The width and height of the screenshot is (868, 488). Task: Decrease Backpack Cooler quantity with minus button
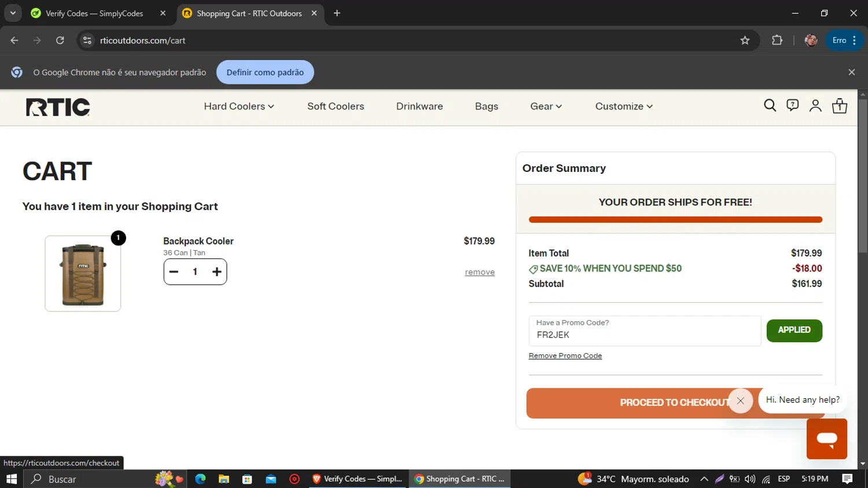[174, 271]
